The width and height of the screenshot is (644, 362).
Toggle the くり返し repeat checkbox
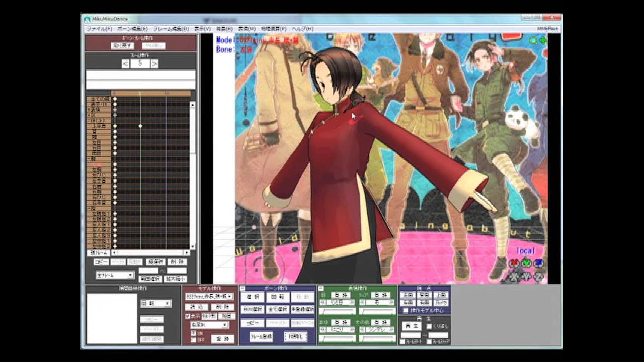[429, 326]
